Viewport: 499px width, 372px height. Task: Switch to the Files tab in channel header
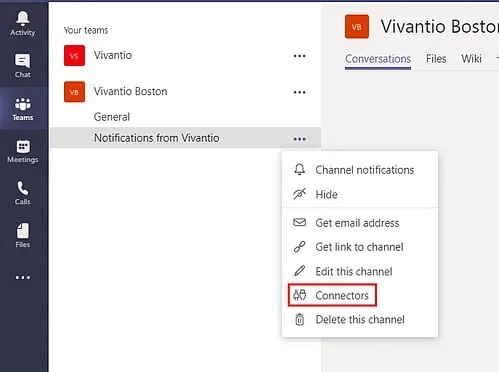pos(436,59)
